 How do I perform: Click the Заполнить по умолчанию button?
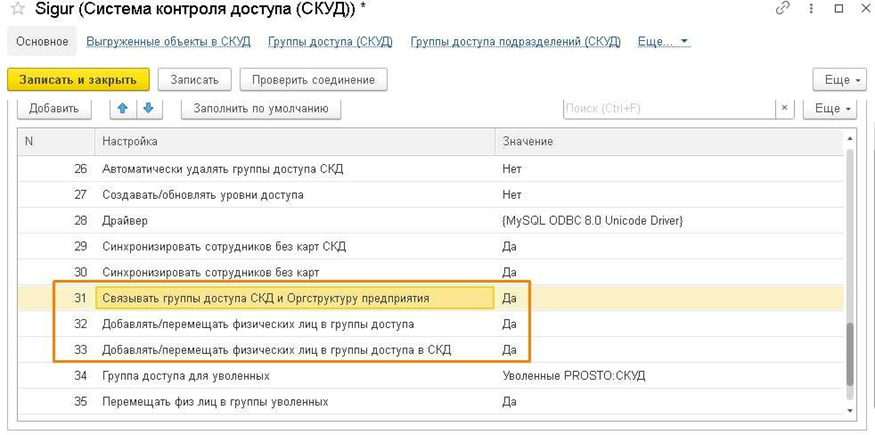[x=260, y=108]
